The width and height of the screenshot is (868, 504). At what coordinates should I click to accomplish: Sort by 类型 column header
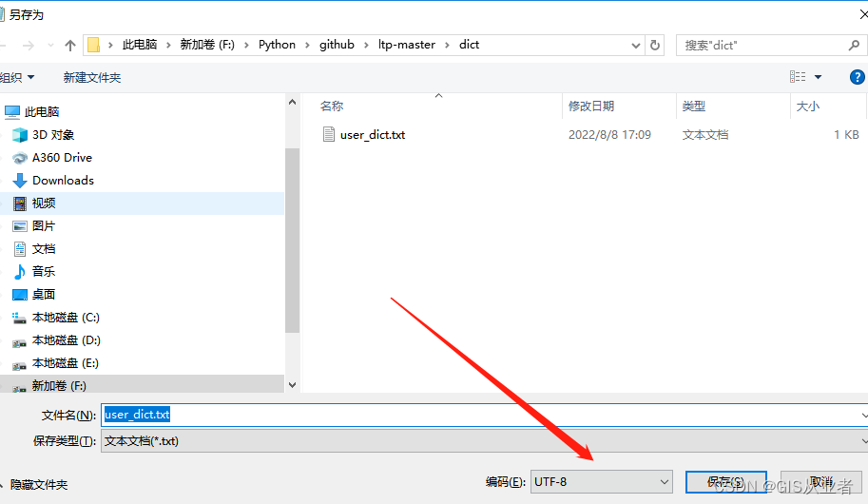click(x=694, y=107)
